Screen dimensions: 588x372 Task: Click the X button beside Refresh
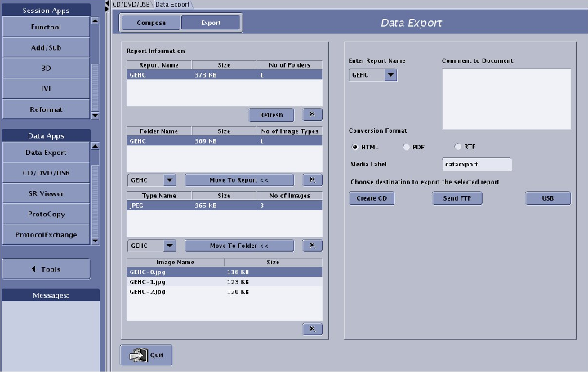(x=313, y=115)
